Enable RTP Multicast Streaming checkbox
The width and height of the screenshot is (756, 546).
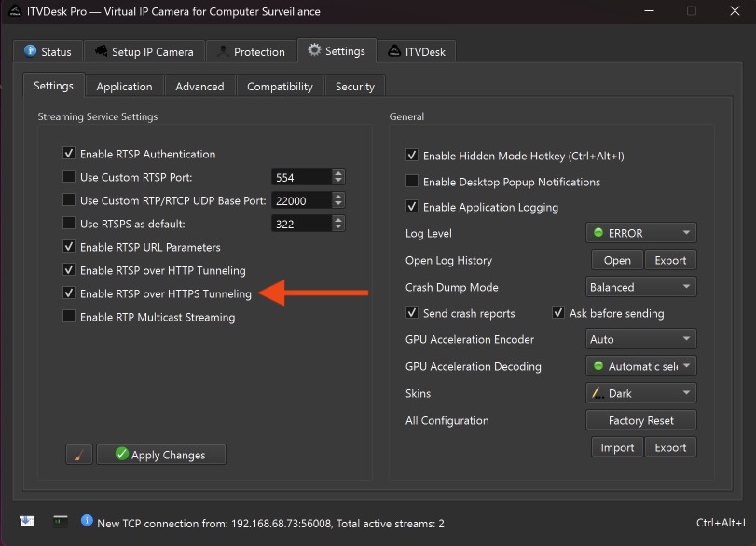pos(69,316)
